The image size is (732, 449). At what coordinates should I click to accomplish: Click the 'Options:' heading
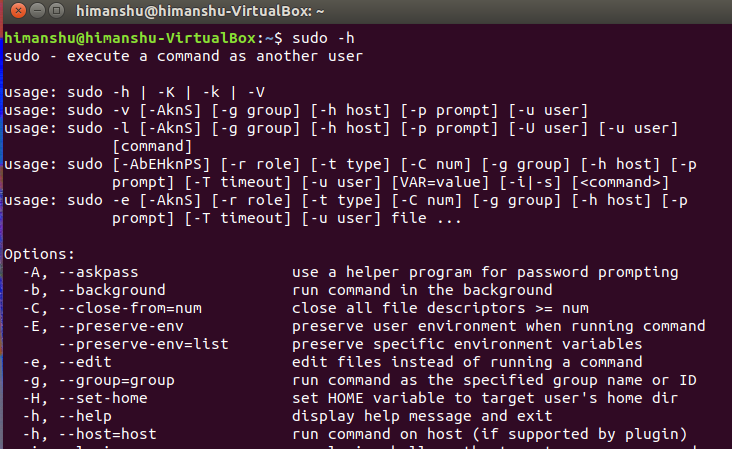[39, 254]
